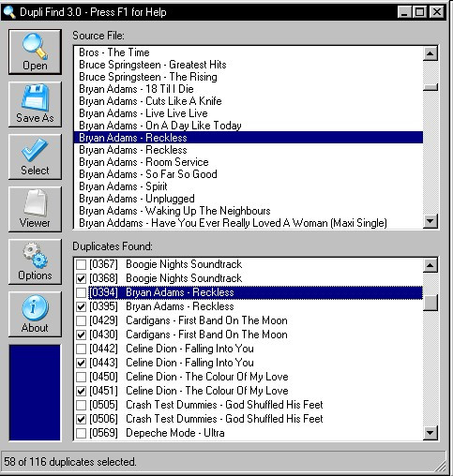Screen dimensions: 453x476
Task: Open the Options gears button
Action: (x=35, y=261)
